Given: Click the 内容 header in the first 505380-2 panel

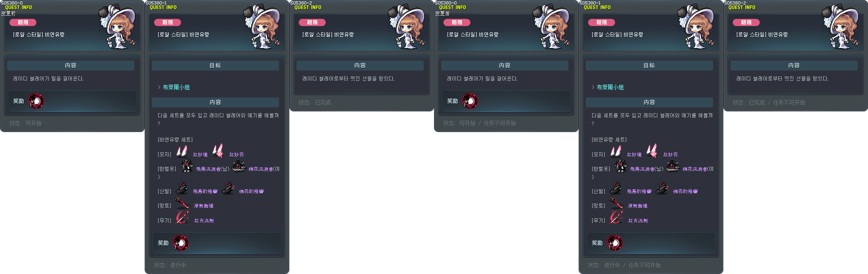Looking at the screenshot, I should coord(360,66).
